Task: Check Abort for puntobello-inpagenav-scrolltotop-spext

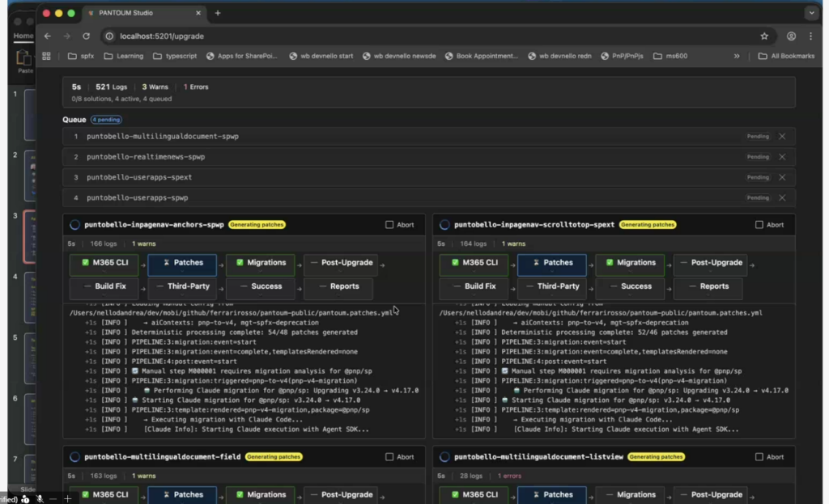Action: point(759,225)
